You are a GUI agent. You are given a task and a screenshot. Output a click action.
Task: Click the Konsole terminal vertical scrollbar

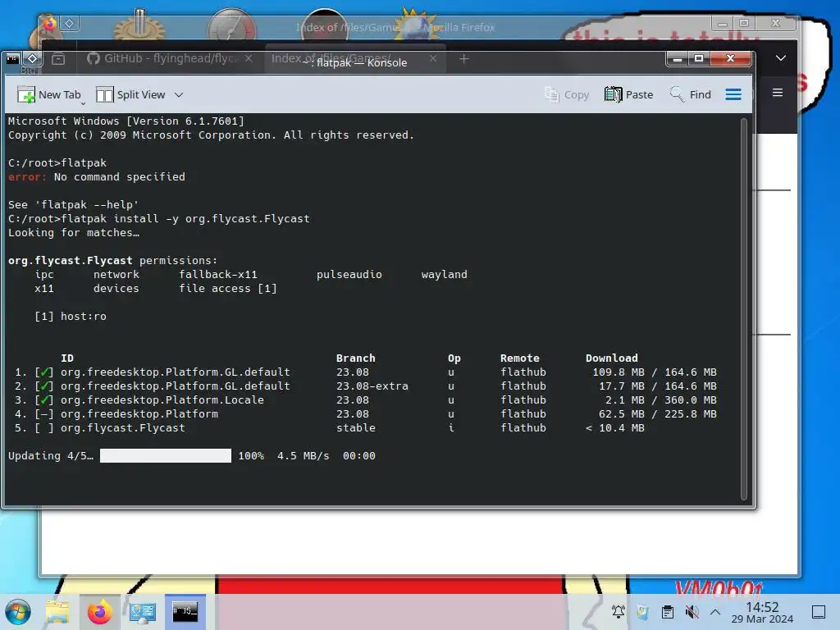[743, 309]
